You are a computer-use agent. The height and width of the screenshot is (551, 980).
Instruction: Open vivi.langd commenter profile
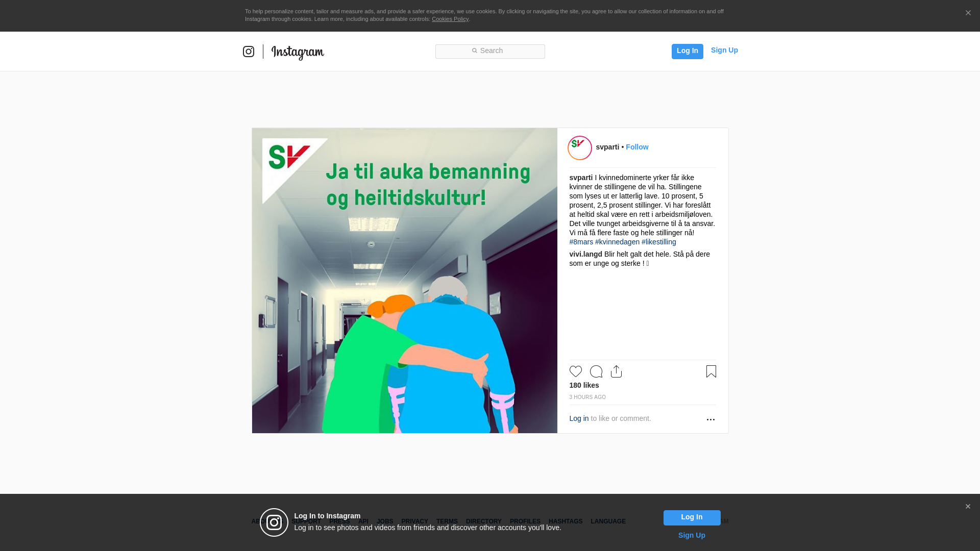click(586, 254)
